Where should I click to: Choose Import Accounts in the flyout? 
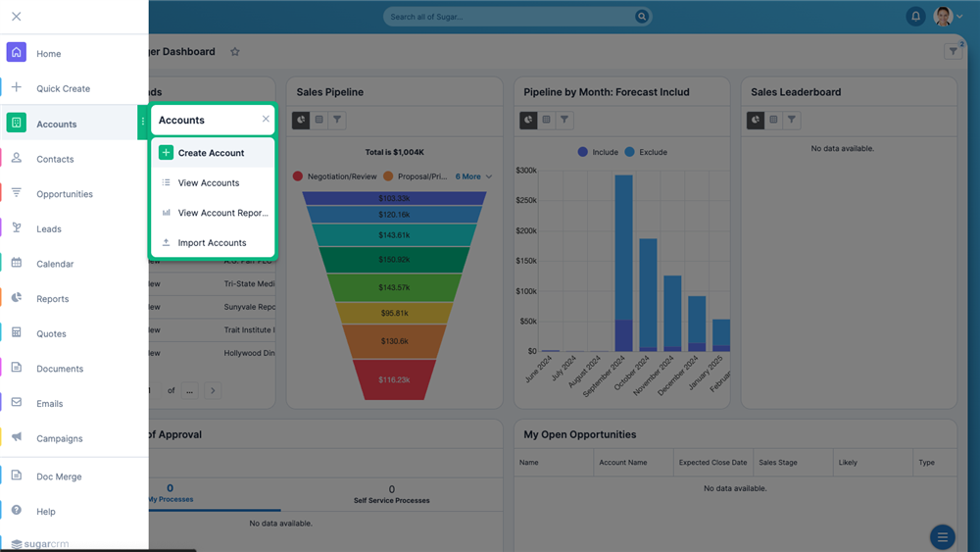pyautogui.click(x=212, y=242)
